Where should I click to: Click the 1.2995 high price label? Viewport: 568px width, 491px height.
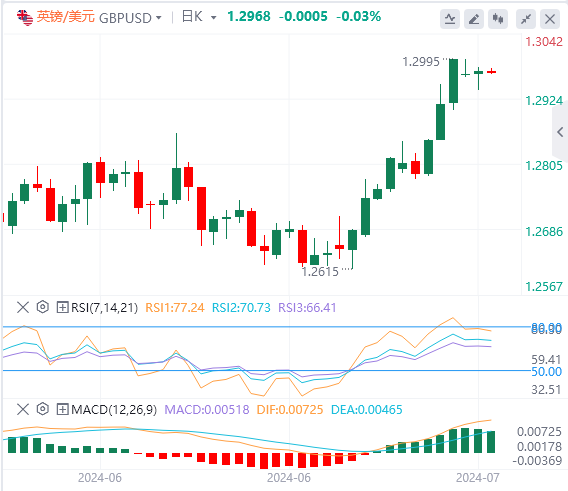[x=421, y=62]
